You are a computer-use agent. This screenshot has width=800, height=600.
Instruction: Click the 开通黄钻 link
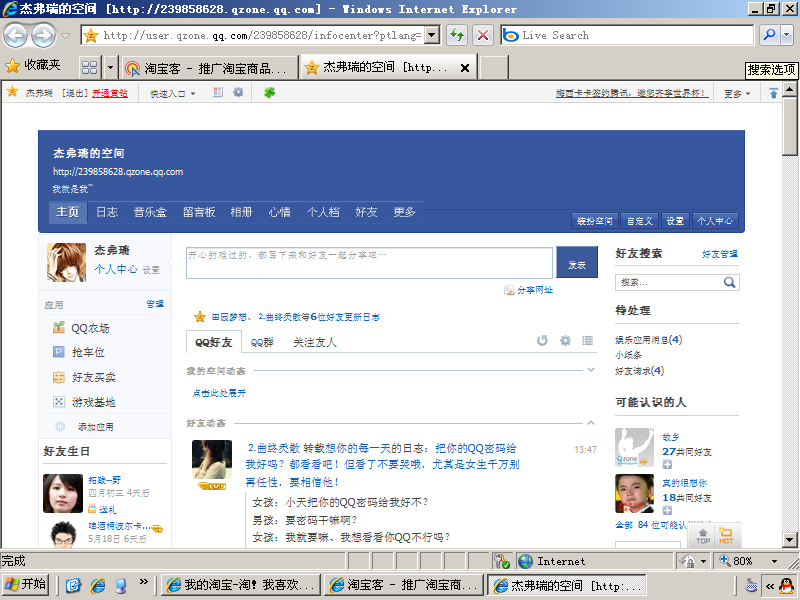tap(110, 93)
